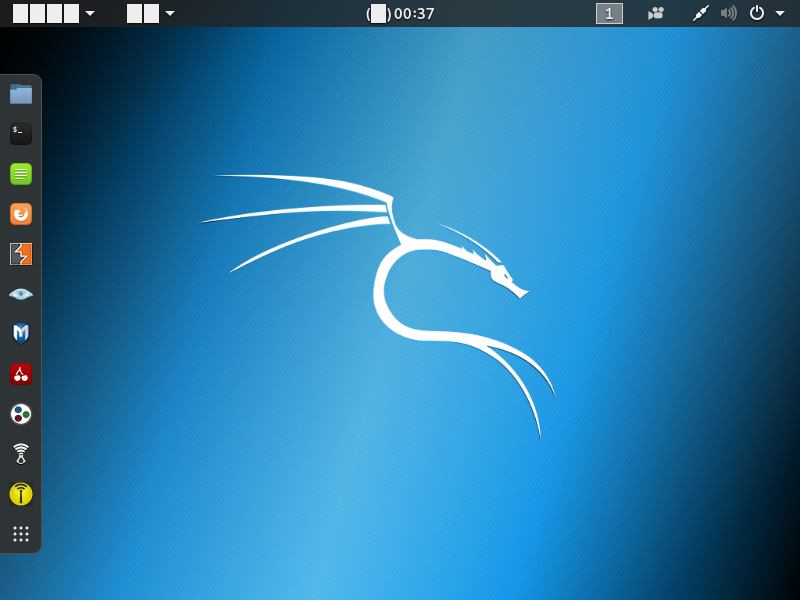Open the green text editor dock icon
Screen dimensions: 800x600
(21, 174)
